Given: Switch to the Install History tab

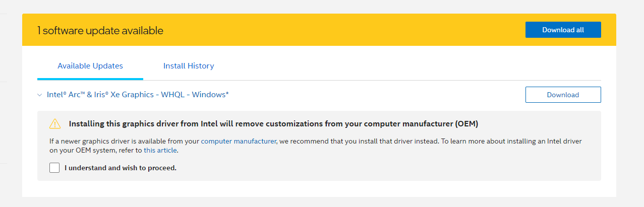Looking at the screenshot, I should click(x=189, y=66).
